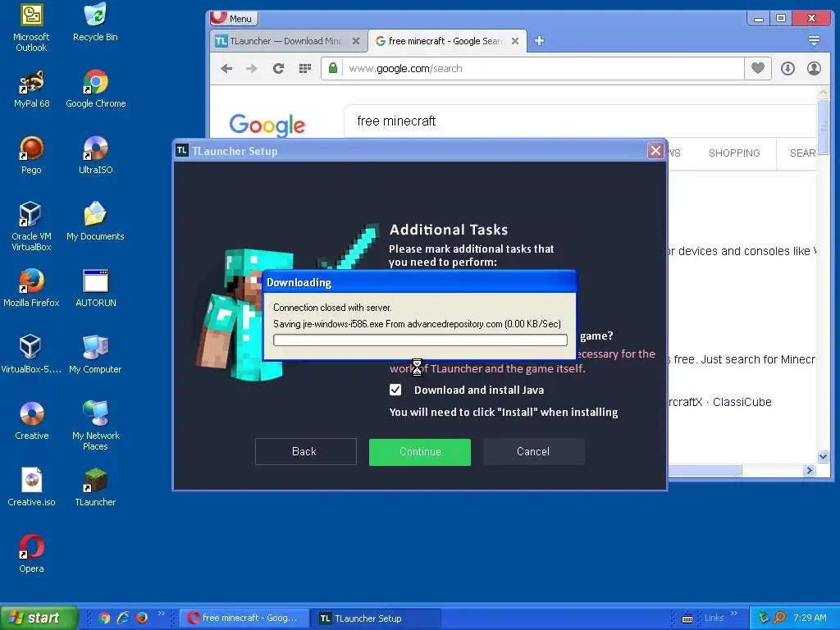Screen dimensions: 840x630
Task: Click 'Connection closed with server.' text
Action: tap(332, 308)
